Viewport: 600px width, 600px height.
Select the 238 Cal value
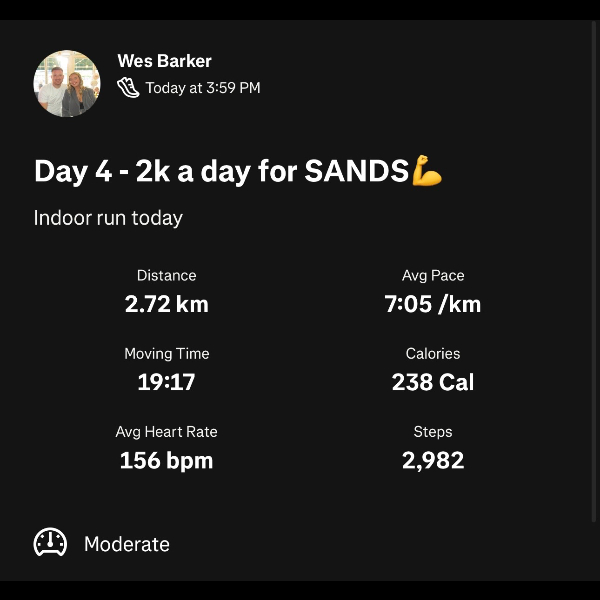[433, 382]
